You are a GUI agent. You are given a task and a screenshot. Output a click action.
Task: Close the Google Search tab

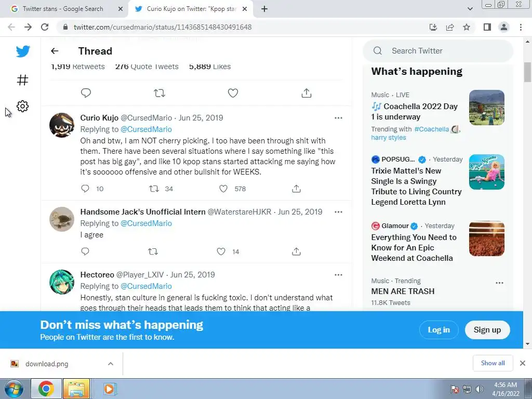point(121,9)
